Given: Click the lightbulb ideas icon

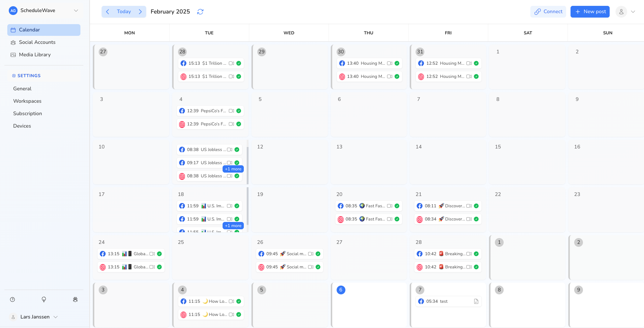Looking at the screenshot, I should point(44,299).
